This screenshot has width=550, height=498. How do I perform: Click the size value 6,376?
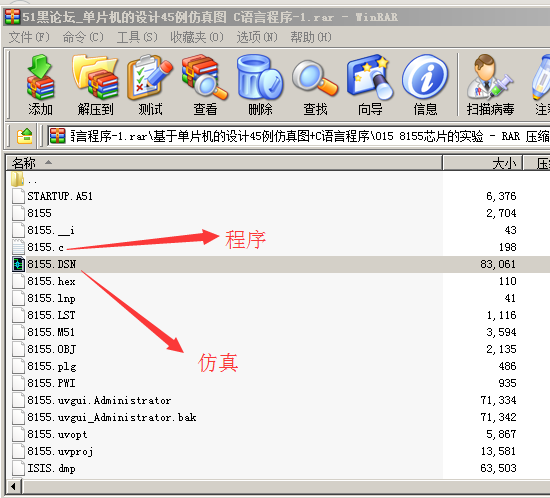(x=501, y=196)
